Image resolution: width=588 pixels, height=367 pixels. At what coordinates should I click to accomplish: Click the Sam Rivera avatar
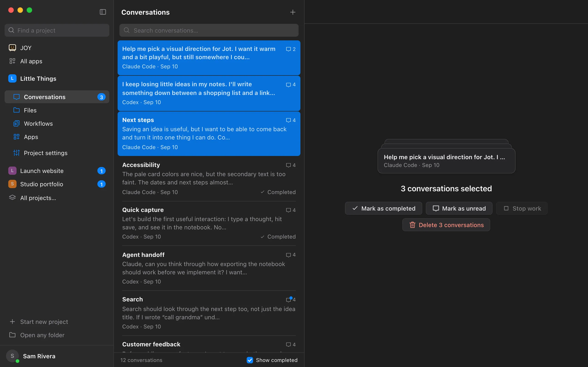pyautogui.click(x=12, y=356)
